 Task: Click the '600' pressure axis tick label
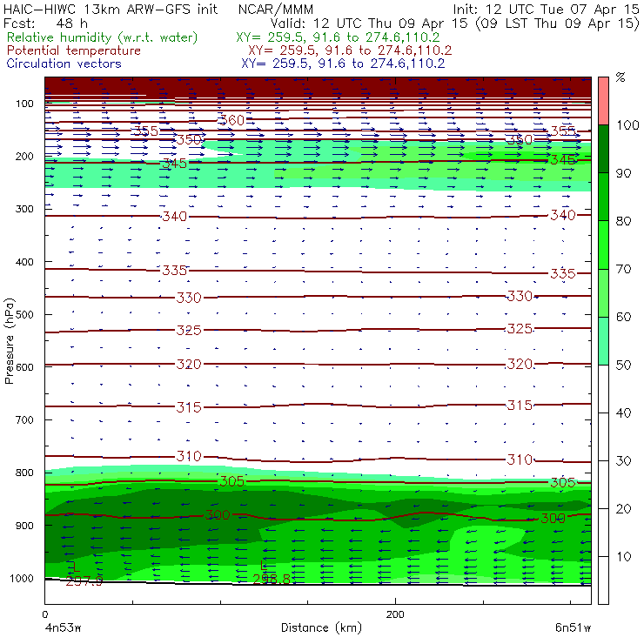pyautogui.click(x=24, y=367)
